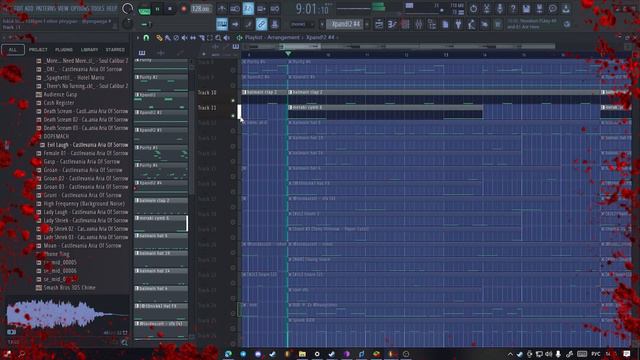Select the dashed-square Select tool
Screen dimensions: 640x360
(210, 38)
